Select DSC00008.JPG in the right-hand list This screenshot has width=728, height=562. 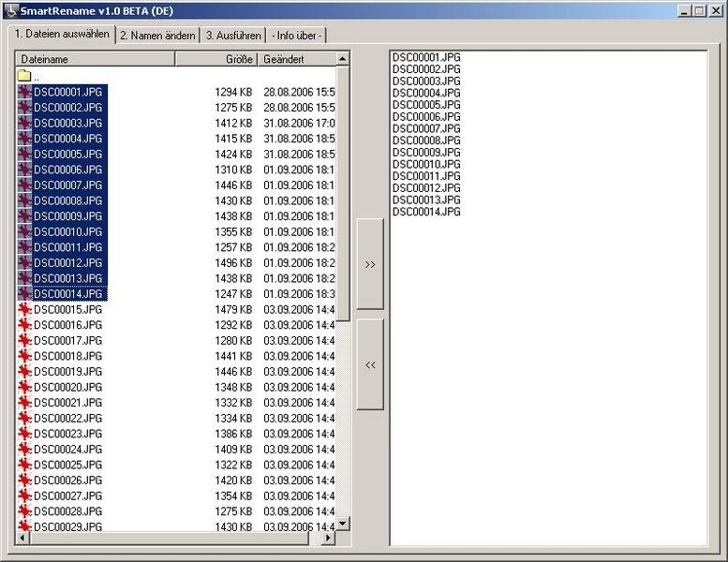click(x=426, y=140)
